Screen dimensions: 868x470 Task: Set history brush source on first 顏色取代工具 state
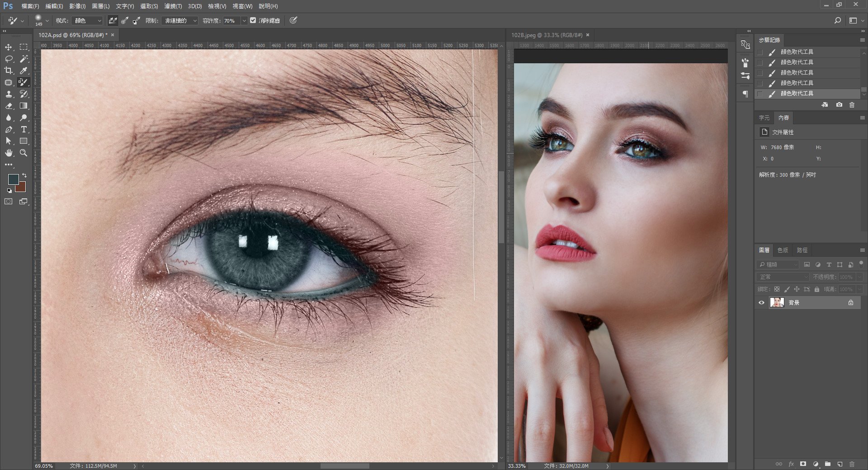pos(760,52)
